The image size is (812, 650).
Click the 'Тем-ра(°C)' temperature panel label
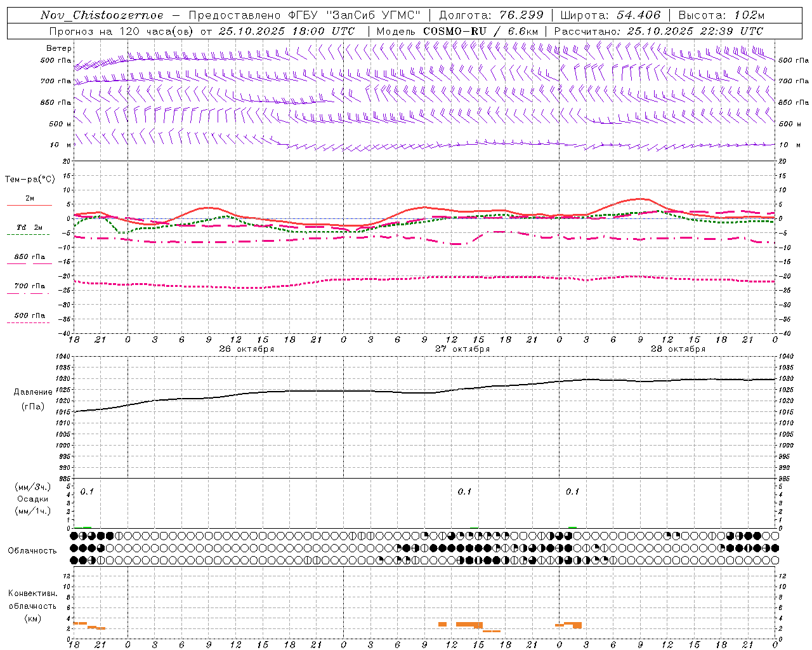[30, 180]
